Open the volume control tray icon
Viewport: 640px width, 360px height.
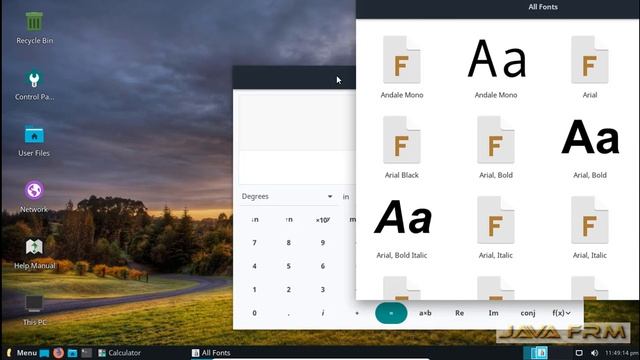coord(595,353)
